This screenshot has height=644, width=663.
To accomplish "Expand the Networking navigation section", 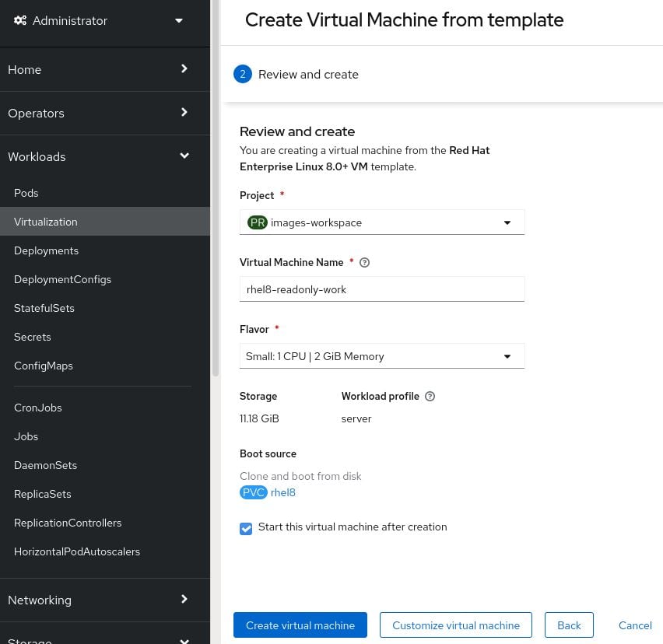I will coord(105,600).
